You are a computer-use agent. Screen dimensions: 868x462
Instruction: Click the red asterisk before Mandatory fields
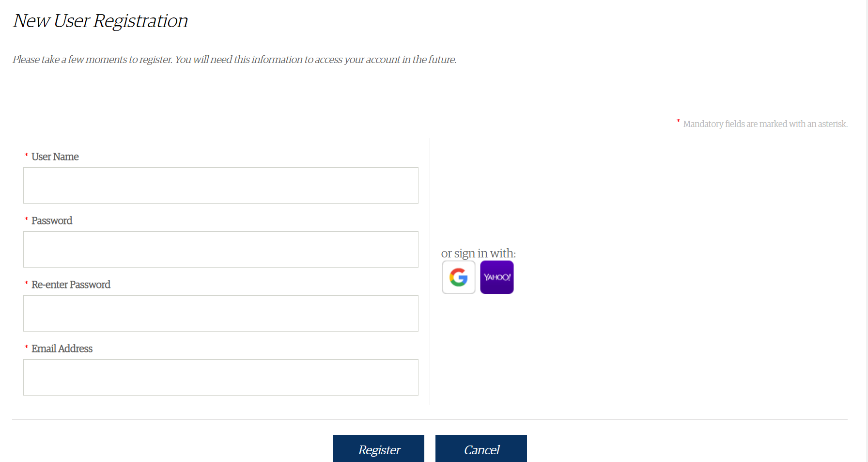click(x=678, y=121)
